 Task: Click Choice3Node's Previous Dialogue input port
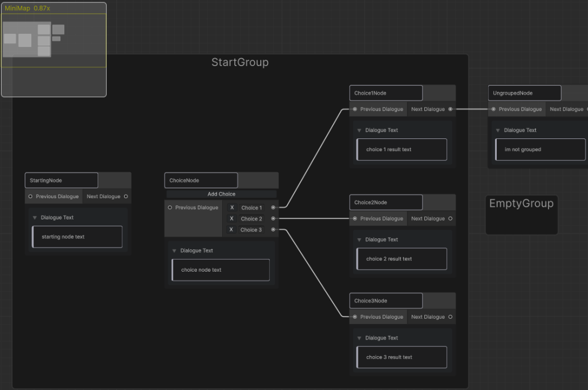coord(355,316)
